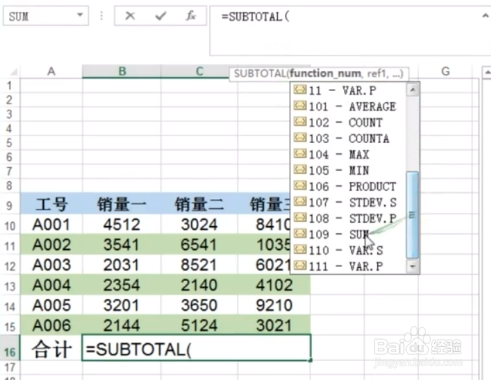Click cell with value 9210
491x380 pixels.
point(274,305)
